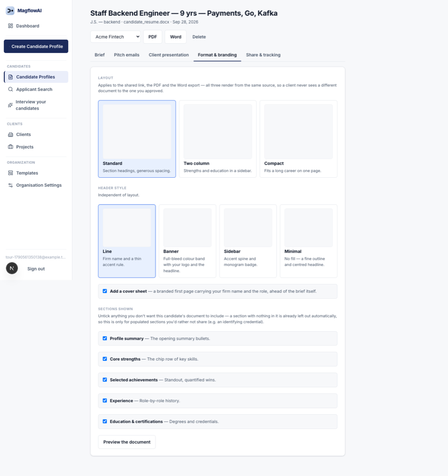Click the Staff Backend Engineer heading

point(184,13)
